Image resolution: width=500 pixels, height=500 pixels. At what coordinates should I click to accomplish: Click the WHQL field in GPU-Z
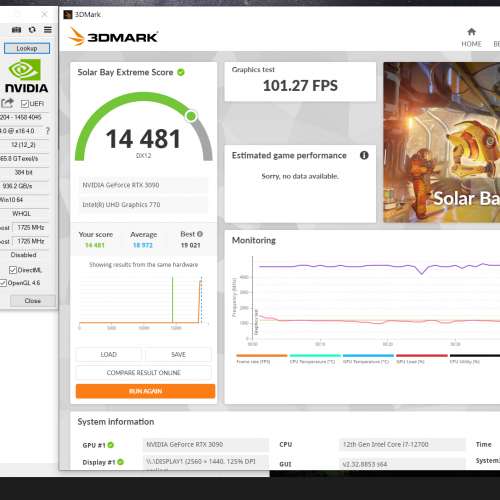pos(24,214)
